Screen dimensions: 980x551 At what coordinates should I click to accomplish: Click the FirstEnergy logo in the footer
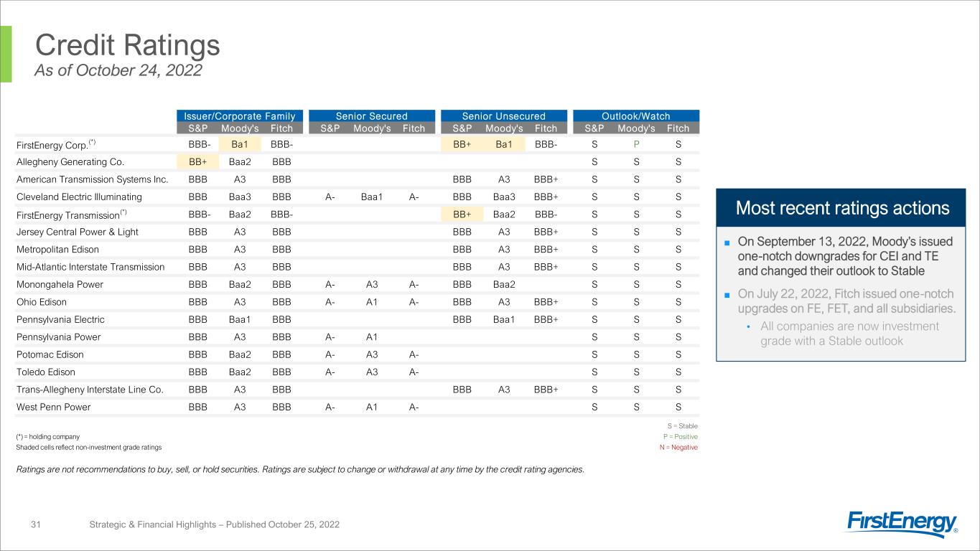[902, 524]
